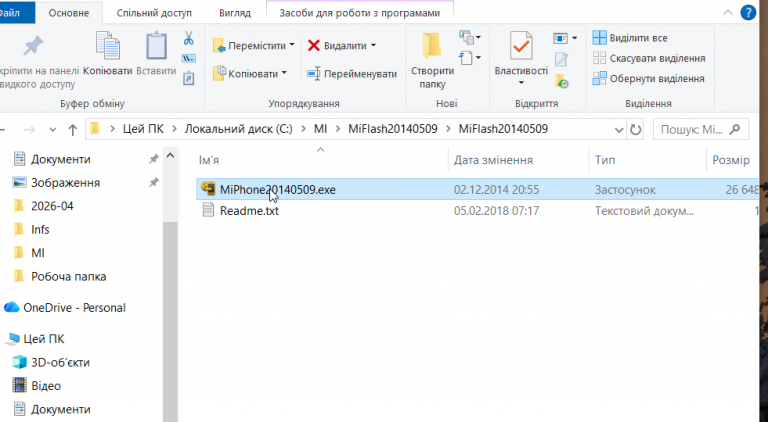Click the search magnifier icon
Viewport: 768px width, 422px height.
pyautogui.click(x=734, y=129)
